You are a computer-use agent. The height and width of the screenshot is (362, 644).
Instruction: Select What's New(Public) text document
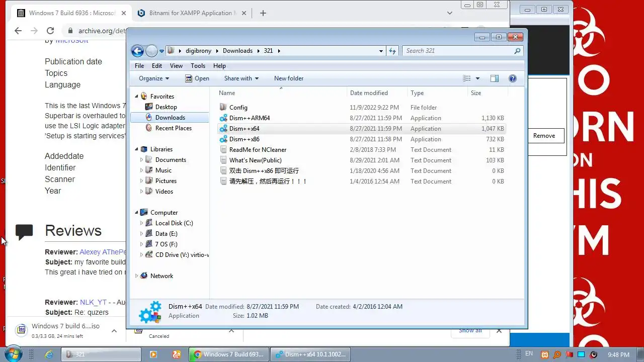click(251, 160)
